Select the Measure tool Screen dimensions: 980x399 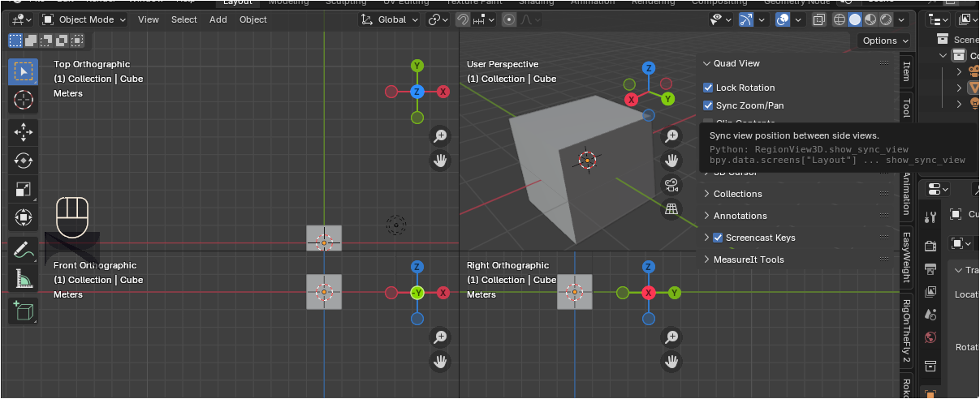coord(24,278)
